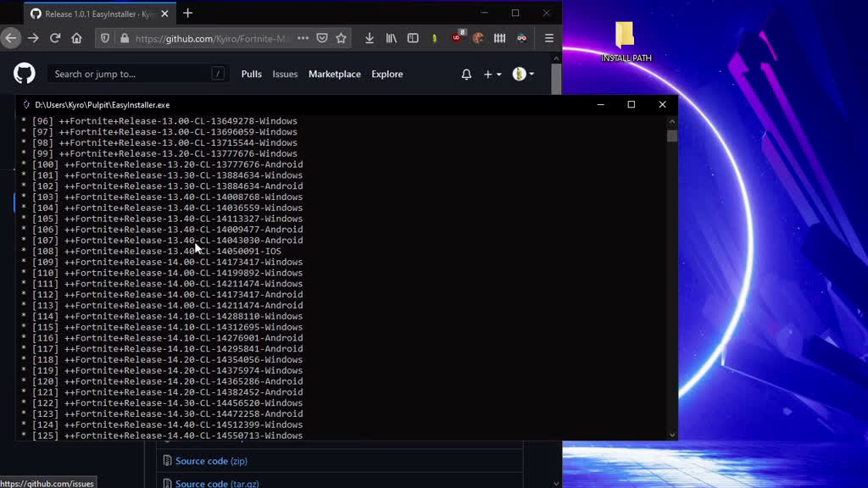Open Issues in GitHub header
Image resolution: width=868 pixels, height=488 pixels.
[285, 75]
